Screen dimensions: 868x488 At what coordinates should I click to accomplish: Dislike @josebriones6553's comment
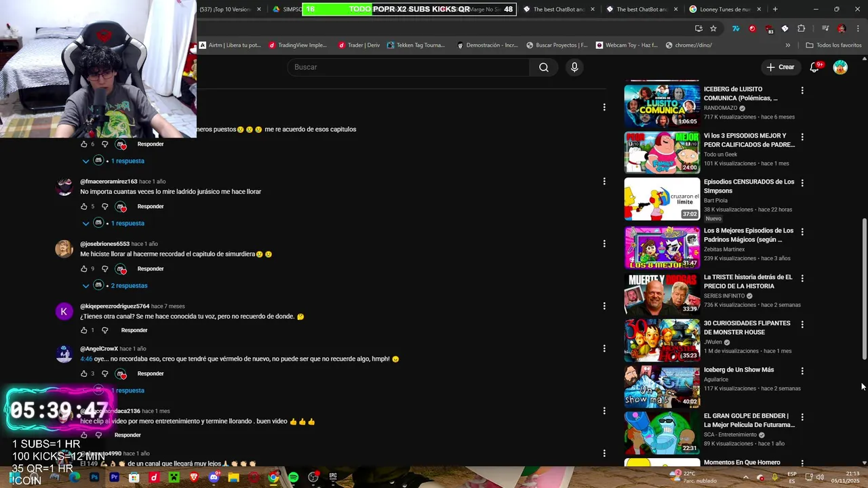(x=104, y=269)
